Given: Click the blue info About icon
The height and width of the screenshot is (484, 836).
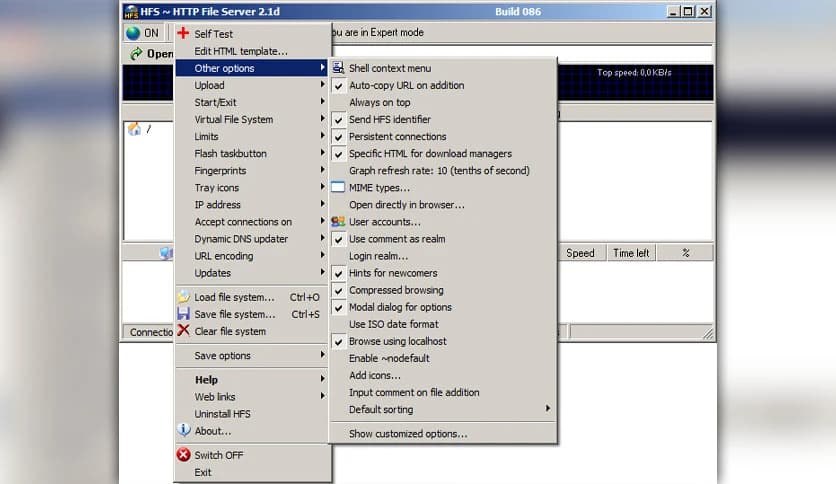Looking at the screenshot, I should [x=183, y=430].
